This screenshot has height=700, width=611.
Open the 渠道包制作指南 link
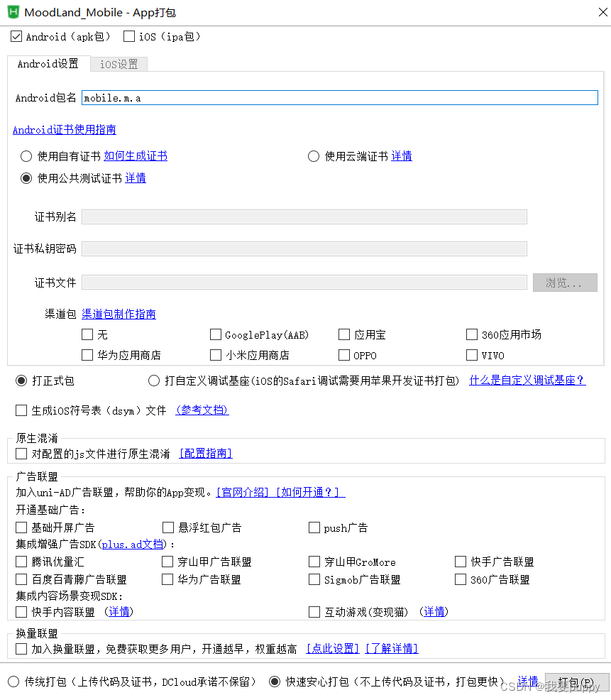pos(119,314)
